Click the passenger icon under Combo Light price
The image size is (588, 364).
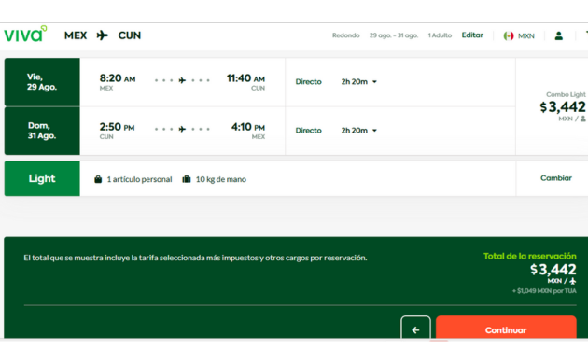583,119
